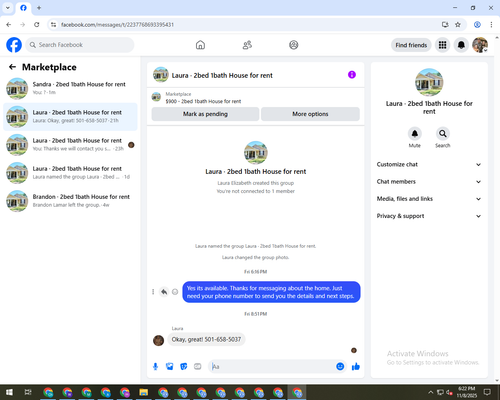Open the Laura chat ending 'Okay, great!'

tap(70, 117)
